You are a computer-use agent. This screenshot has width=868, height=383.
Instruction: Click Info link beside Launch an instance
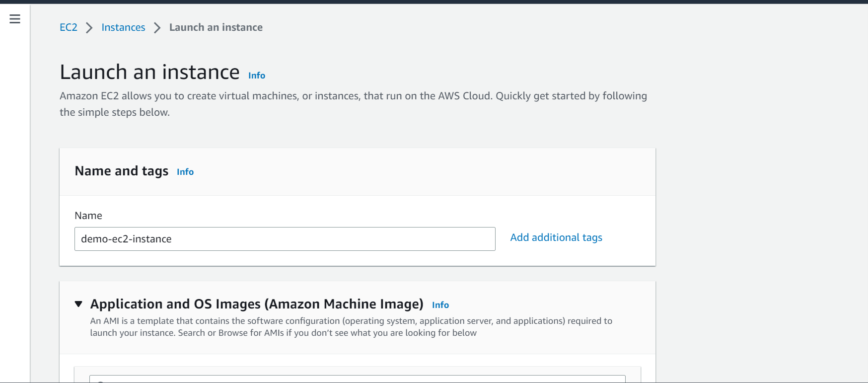pyautogui.click(x=257, y=76)
